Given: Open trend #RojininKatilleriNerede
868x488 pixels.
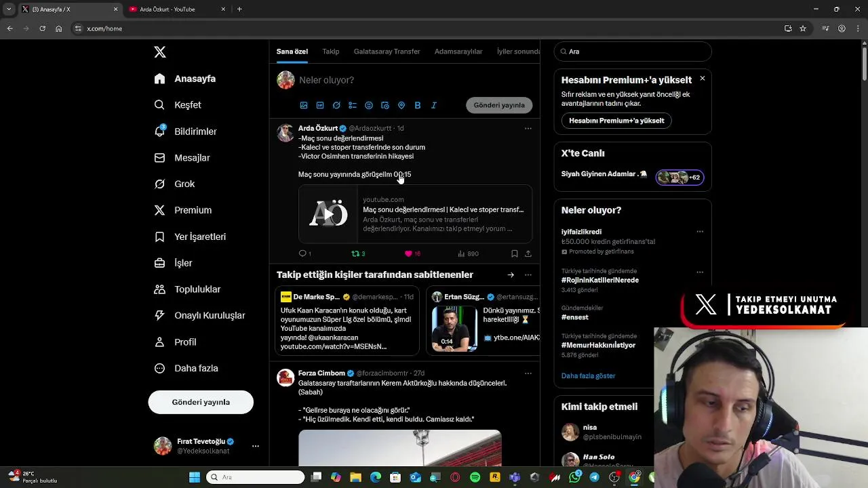Looking at the screenshot, I should pos(600,280).
